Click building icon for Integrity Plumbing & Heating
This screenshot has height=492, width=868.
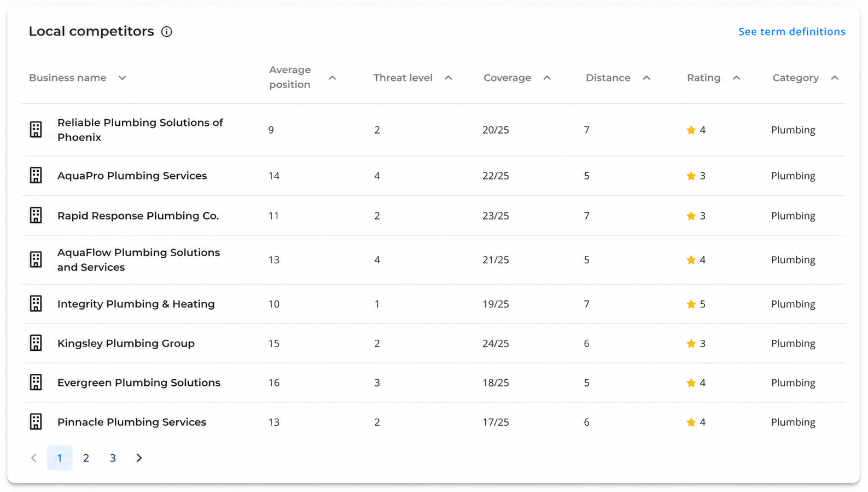(36, 303)
